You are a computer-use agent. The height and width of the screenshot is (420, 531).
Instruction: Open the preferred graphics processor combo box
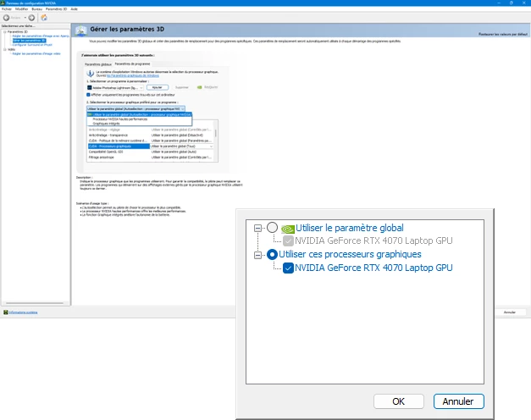(136, 108)
